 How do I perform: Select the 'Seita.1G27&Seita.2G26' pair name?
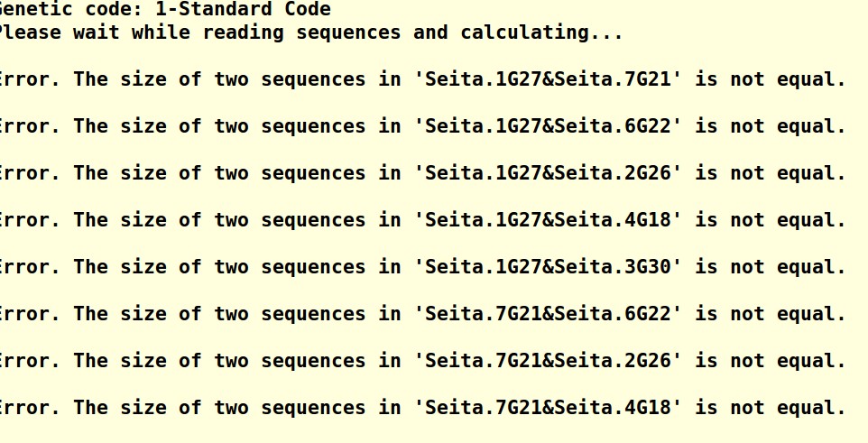click(x=548, y=172)
